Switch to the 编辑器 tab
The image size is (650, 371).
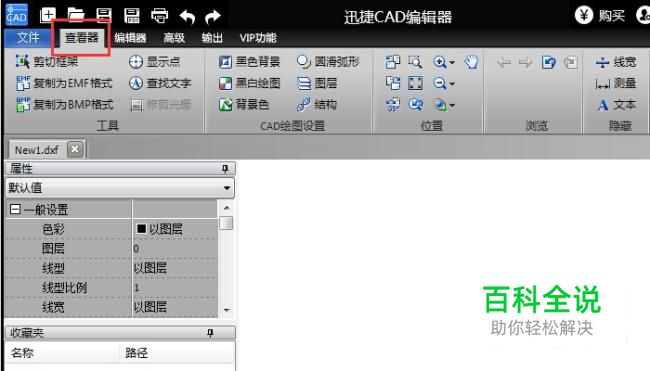coord(130,38)
